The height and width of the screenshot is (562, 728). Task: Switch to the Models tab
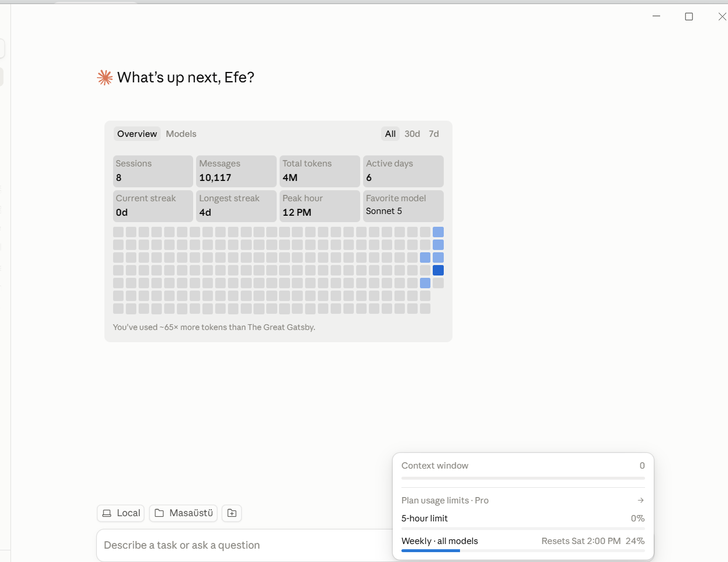point(181,134)
